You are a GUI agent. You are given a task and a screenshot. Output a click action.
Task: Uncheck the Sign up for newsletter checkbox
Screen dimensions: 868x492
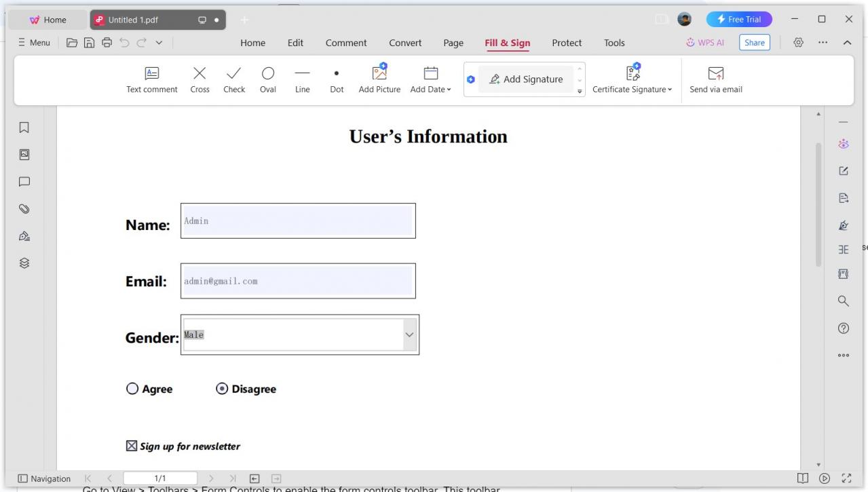[x=131, y=445]
